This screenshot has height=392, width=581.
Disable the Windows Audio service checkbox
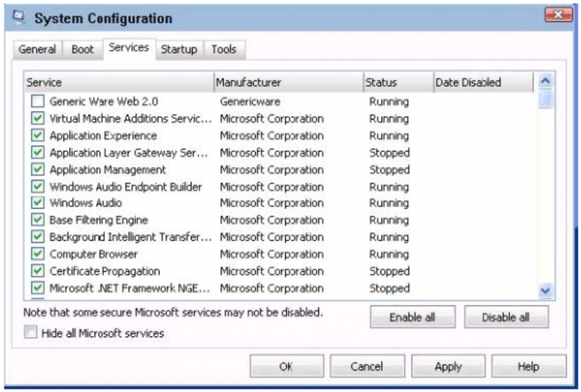38,204
